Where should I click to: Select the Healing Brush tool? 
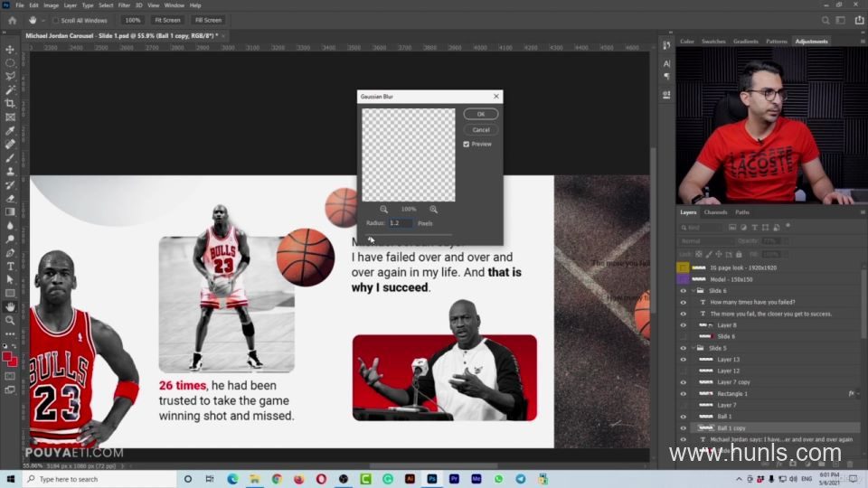[10, 144]
